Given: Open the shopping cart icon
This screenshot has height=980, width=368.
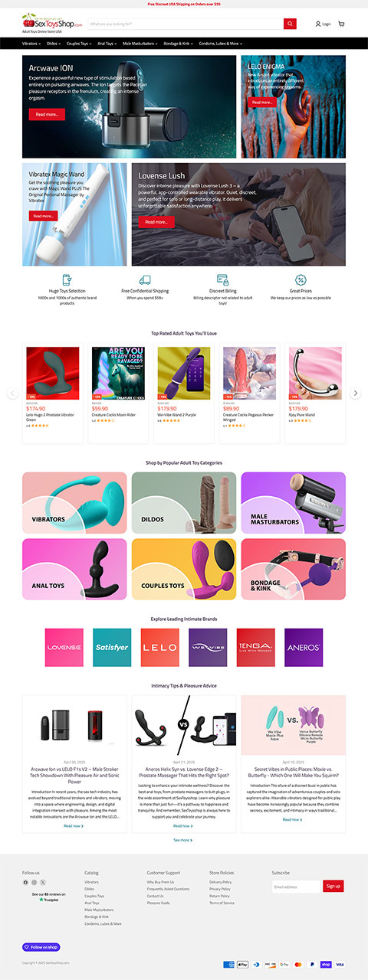Looking at the screenshot, I should tap(341, 24).
